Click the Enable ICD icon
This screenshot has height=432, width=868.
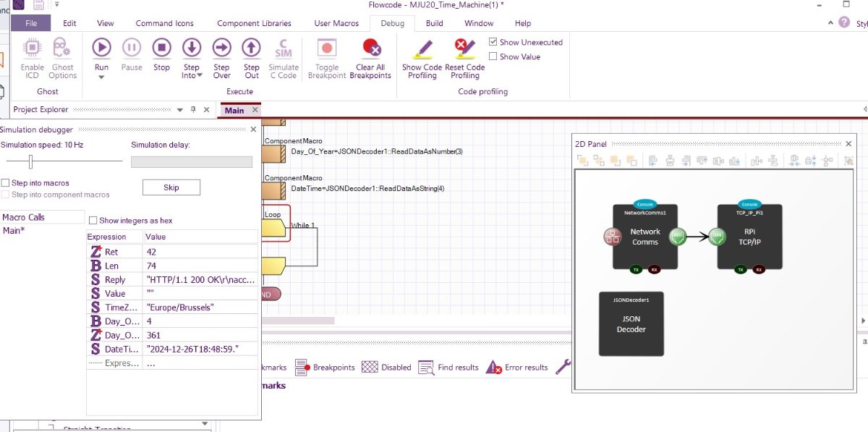[32, 48]
